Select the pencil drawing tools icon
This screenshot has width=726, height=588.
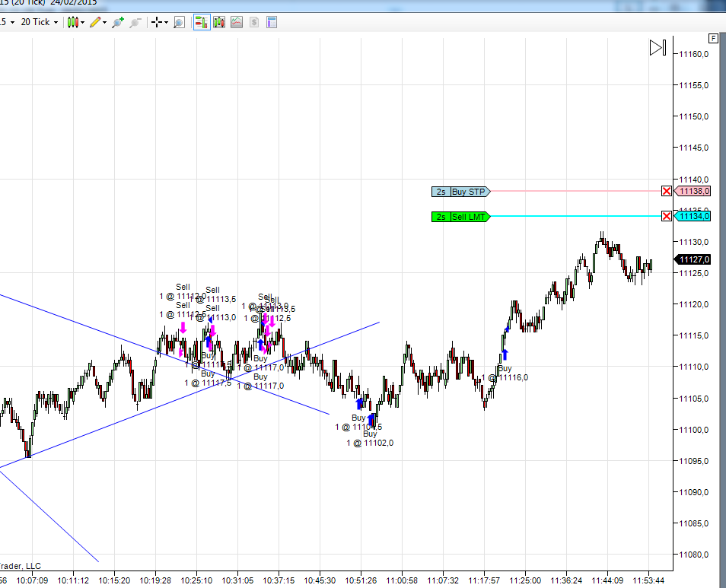coord(95,22)
